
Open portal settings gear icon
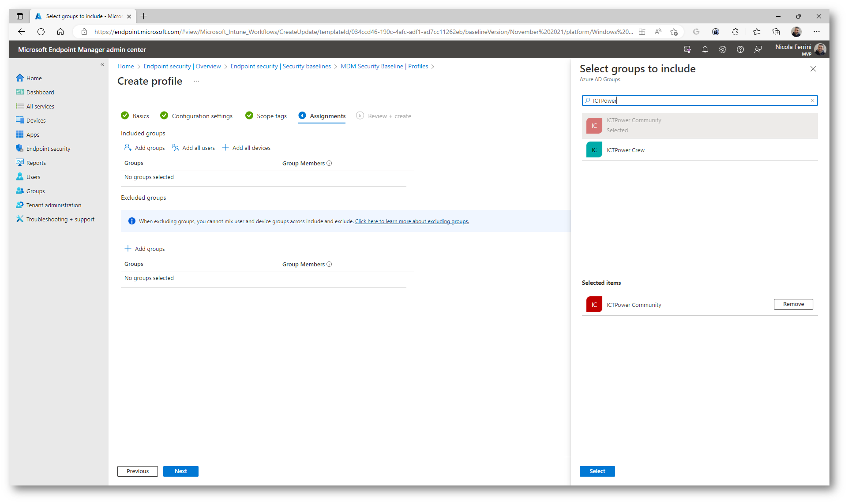(x=723, y=50)
